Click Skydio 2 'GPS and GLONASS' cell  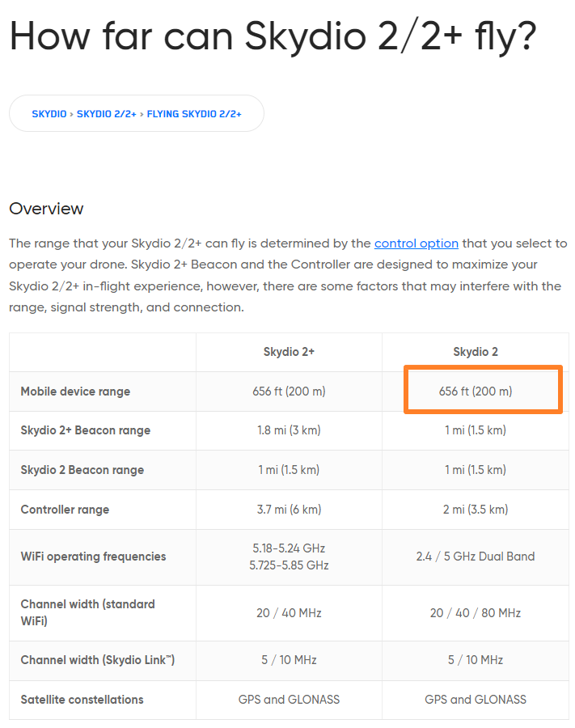coord(476,699)
